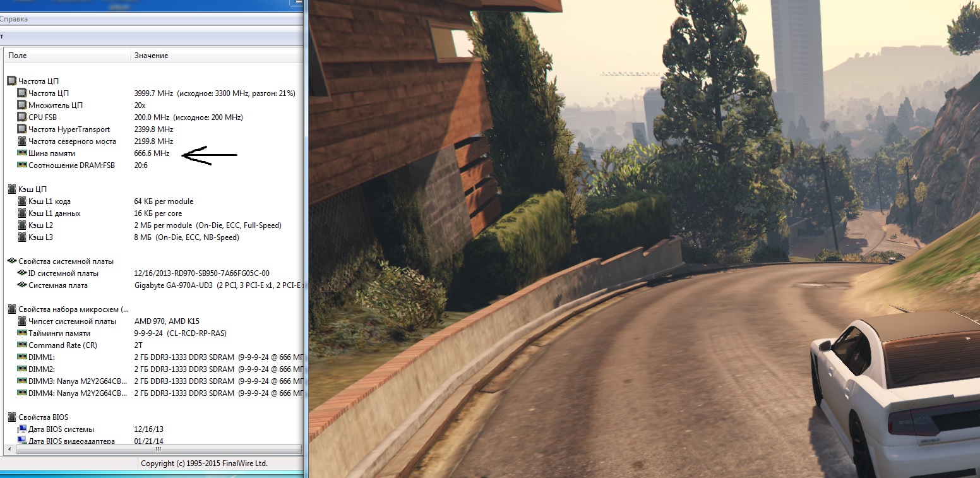Select the video BIOS date '01/21/14'

point(149,441)
